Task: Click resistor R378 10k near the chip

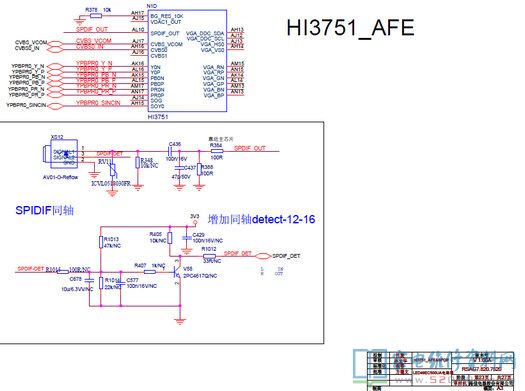Action: tap(96, 16)
